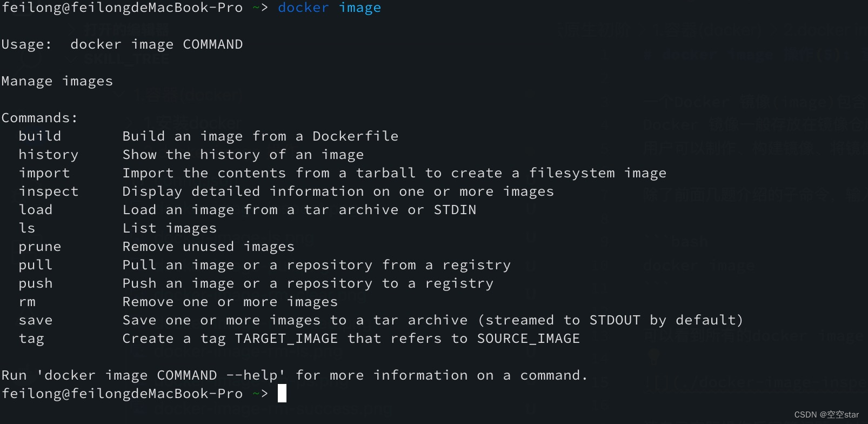The image size is (868, 424).
Task: Click the 'build' command in the list
Action: (x=39, y=136)
